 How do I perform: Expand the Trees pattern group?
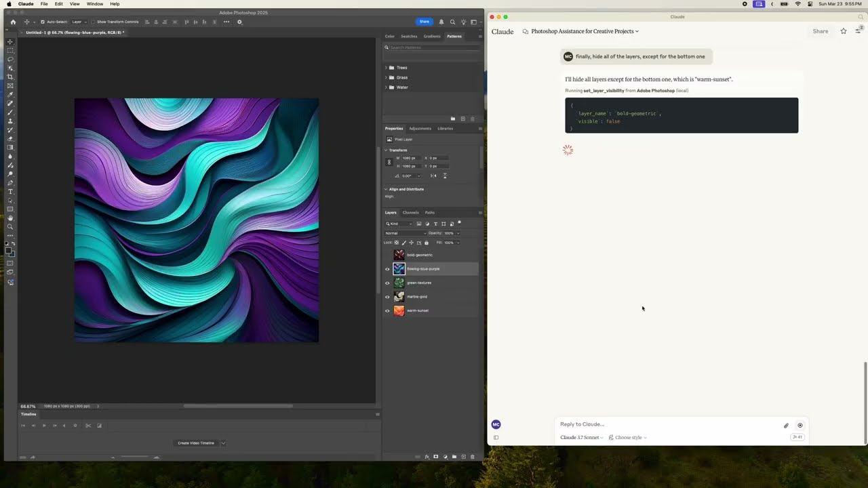[386, 68]
